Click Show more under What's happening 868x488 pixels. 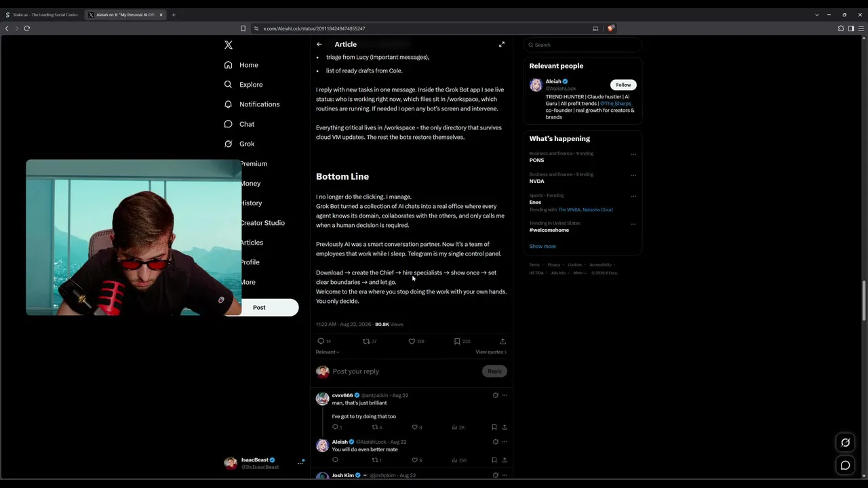[x=542, y=247]
